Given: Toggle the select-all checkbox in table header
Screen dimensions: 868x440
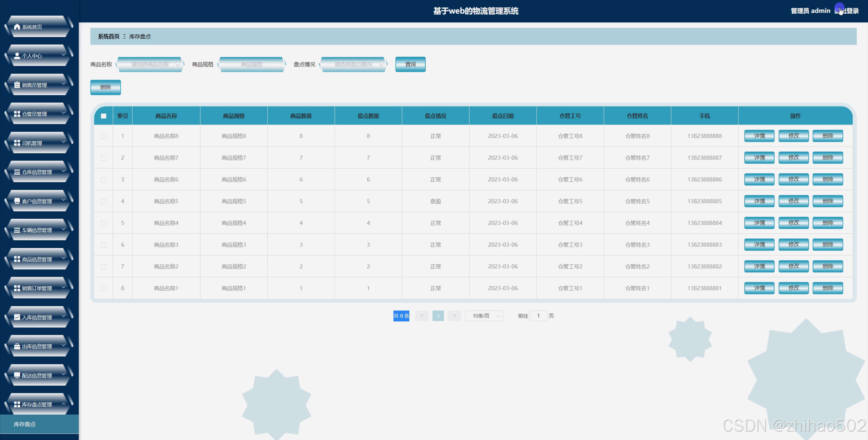Looking at the screenshot, I should point(103,116).
